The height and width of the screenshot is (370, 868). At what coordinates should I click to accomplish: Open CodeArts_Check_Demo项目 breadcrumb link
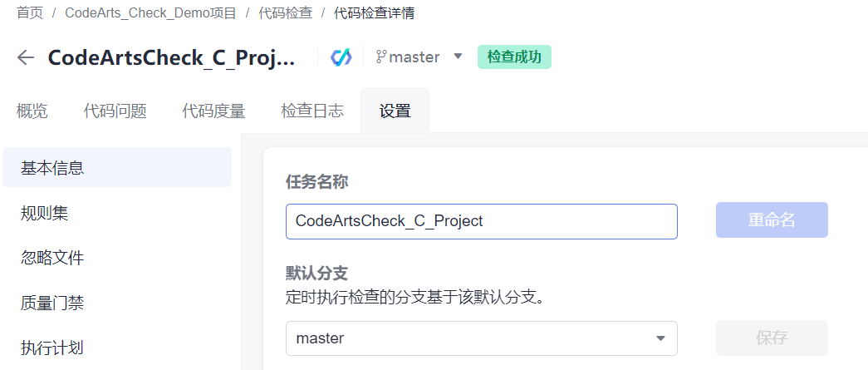pos(150,13)
